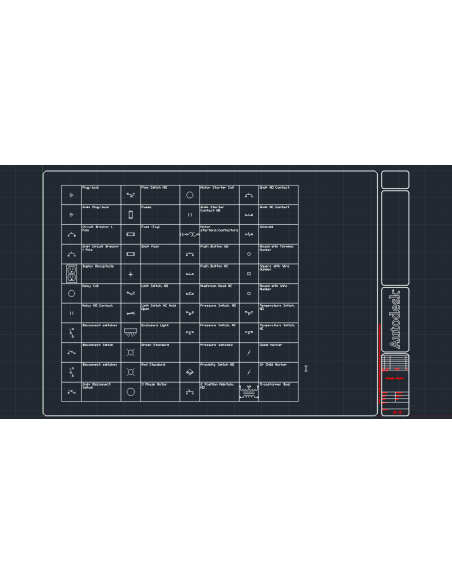452x584 pixels.
Task: Select the Cable Marker slash symbol
Action: [x=249, y=352]
